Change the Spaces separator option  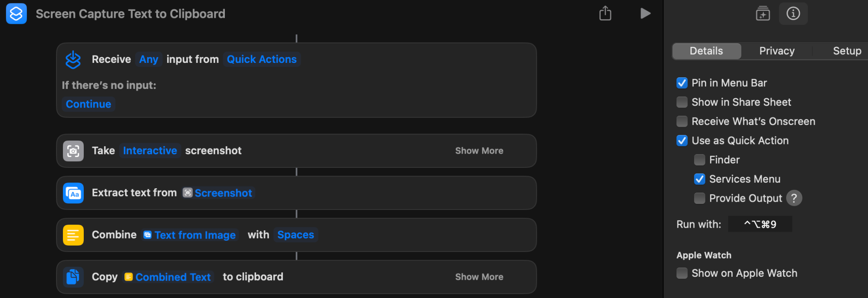click(x=296, y=235)
